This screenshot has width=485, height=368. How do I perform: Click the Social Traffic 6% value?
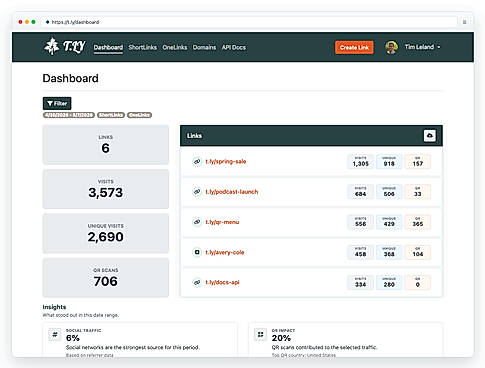[x=73, y=338]
